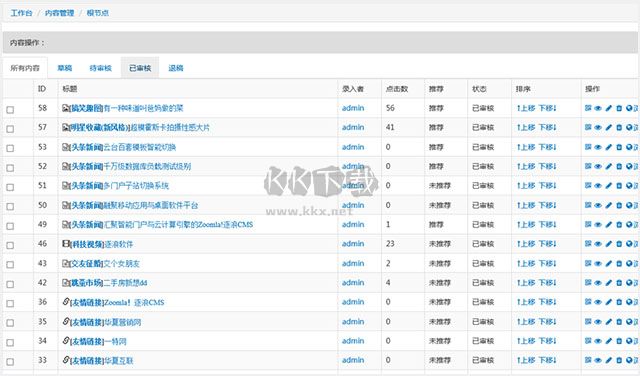Open the 草稿 tab
Screen dimensions: 640x376
click(x=64, y=68)
